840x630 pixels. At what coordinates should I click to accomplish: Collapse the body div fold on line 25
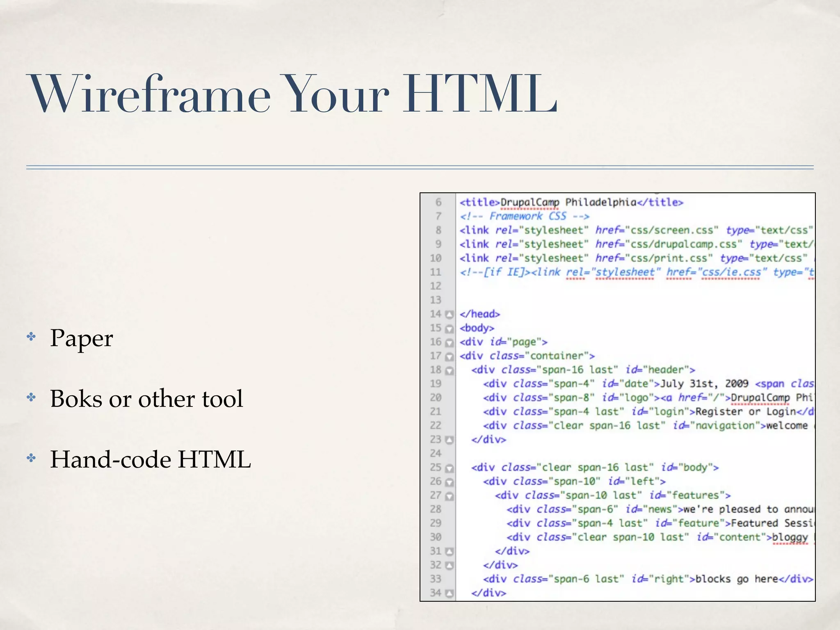(450, 468)
